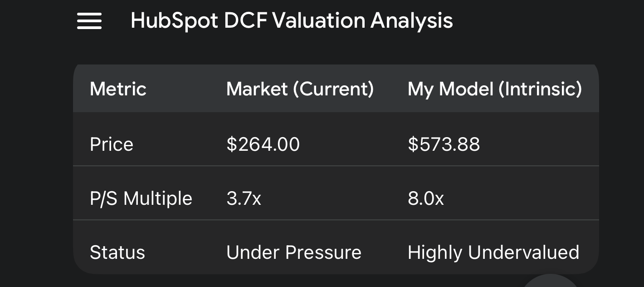Click the Status row label
This screenshot has width=644, height=287.
[117, 252]
